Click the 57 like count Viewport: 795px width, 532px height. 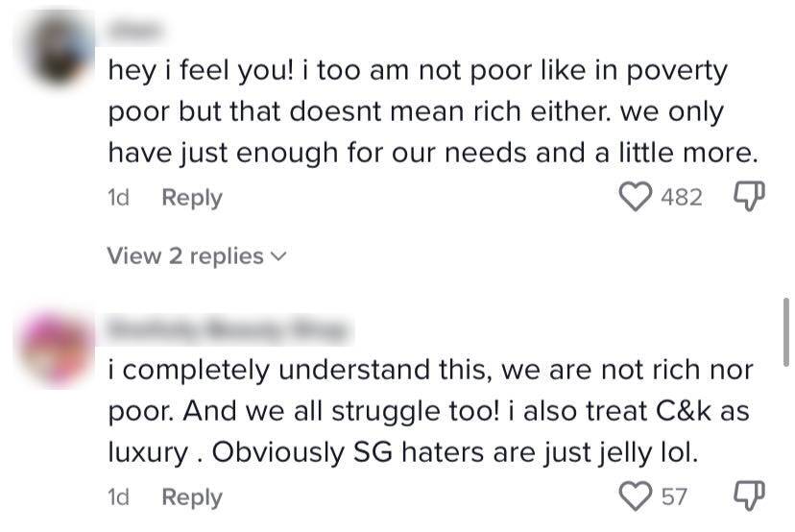click(x=674, y=497)
